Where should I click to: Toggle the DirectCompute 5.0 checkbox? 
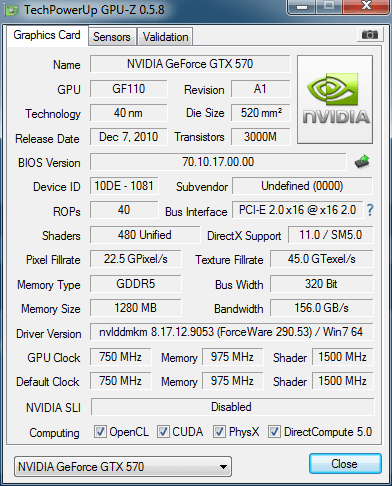(x=274, y=432)
